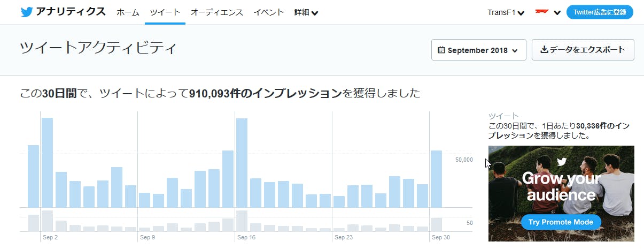Screen dimensions: 644x249
Task: Click the Twitter bird logo
Action: tap(27, 12)
